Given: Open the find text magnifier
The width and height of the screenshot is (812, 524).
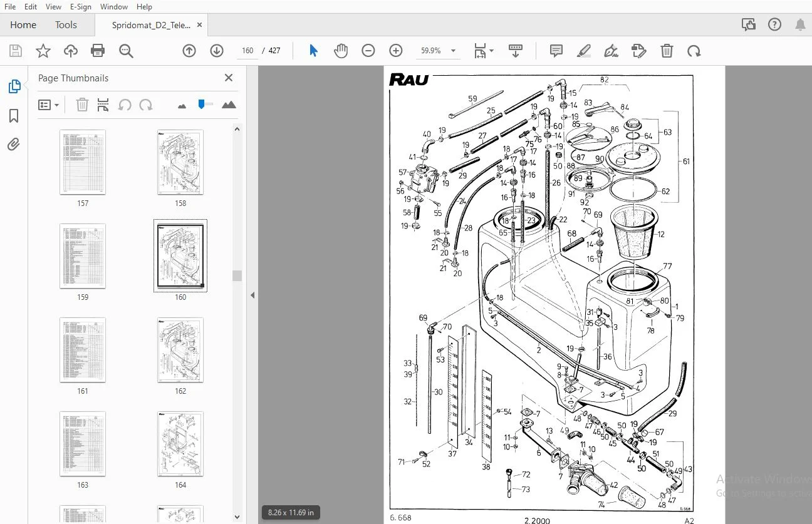Looking at the screenshot, I should point(126,51).
